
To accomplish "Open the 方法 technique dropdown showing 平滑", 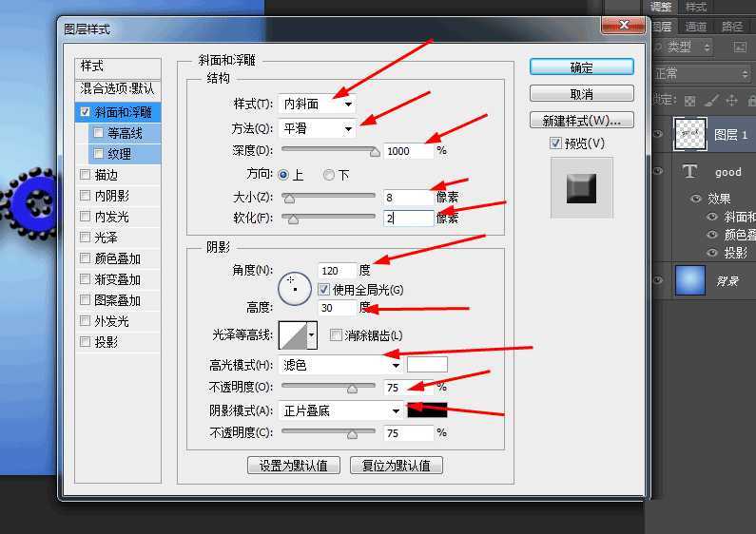I will coord(318,128).
